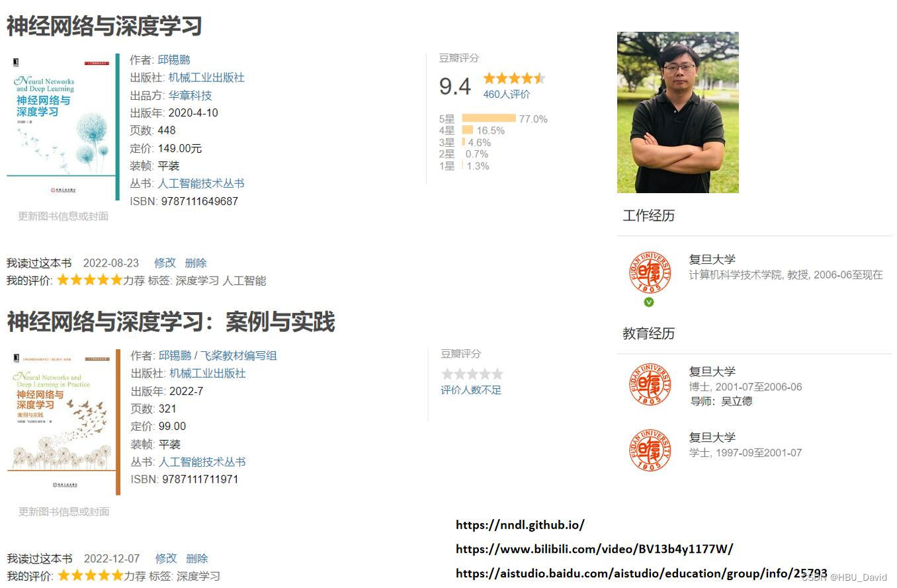Viewport: 897px width, 588px height.
Task: Click the bilibili video BV13b4y1177W URL
Action: click(x=594, y=549)
